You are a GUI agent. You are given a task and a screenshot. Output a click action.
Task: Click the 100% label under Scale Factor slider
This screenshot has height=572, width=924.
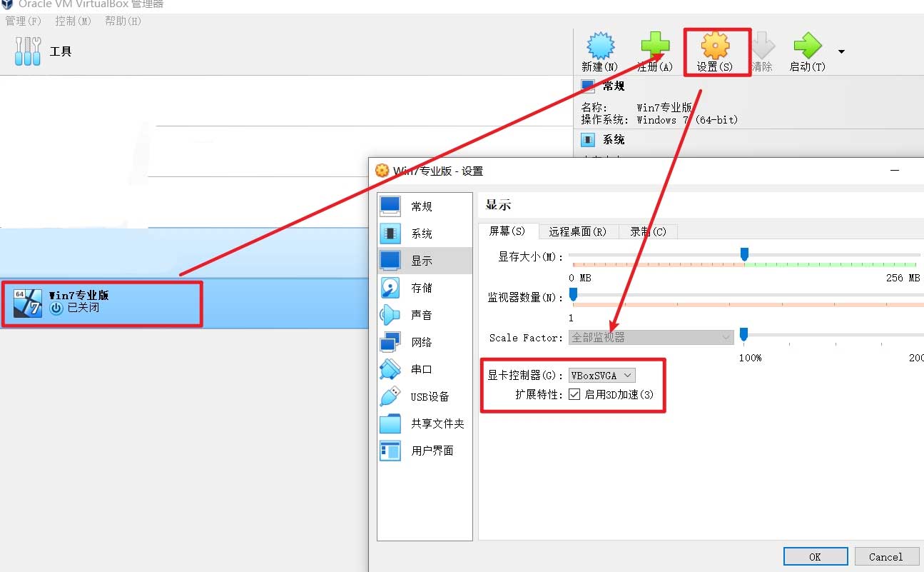click(750, 358)
